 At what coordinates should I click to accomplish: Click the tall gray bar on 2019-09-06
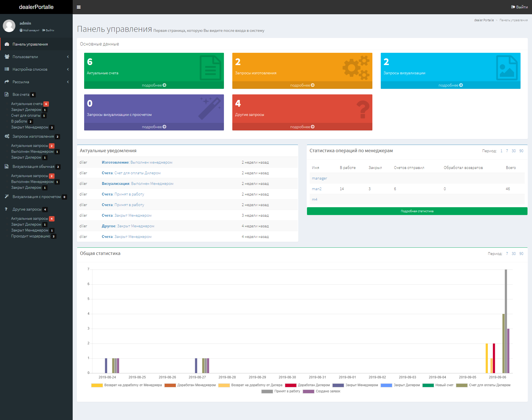point(506,321)
